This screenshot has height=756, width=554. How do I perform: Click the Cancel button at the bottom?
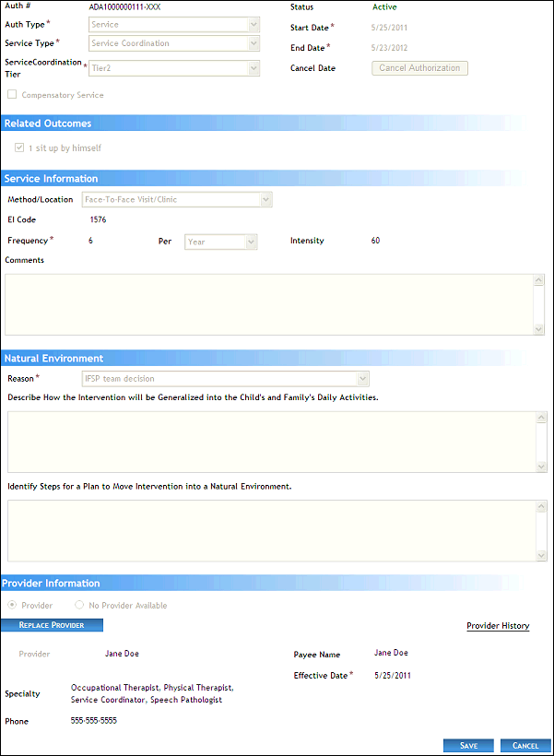[x=525, y=745]
